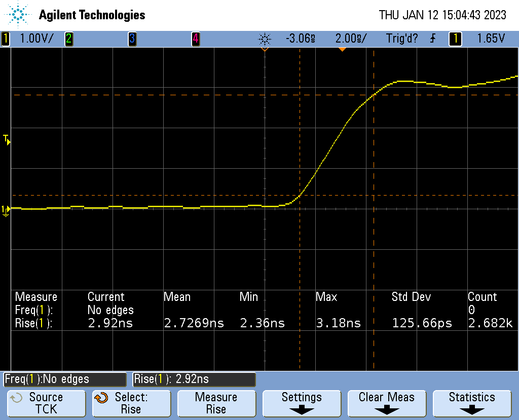Click the trigger level T marker
Screen dimensions: 519x420
[x=7, y=139]
